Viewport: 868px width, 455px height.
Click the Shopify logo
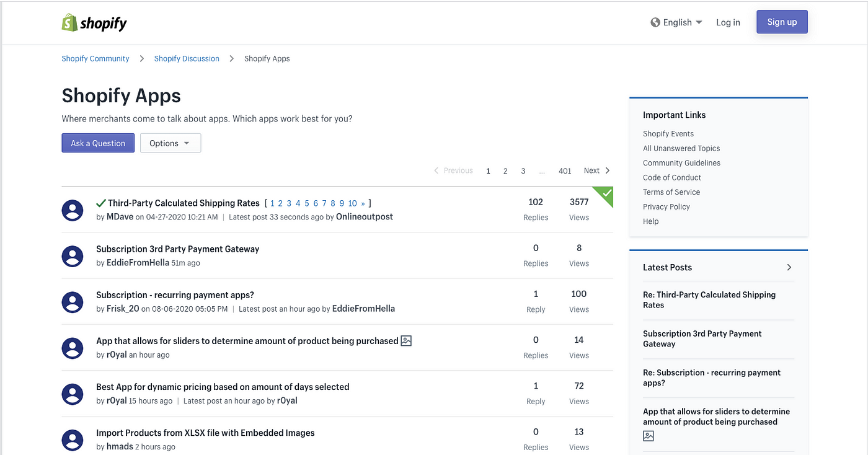click(94, 23)
